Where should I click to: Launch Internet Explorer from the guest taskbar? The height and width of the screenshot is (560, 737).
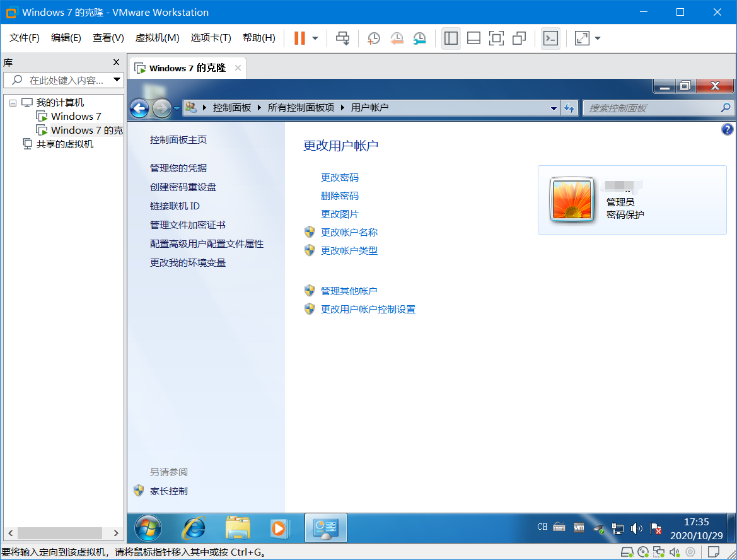tap(193, 528)
